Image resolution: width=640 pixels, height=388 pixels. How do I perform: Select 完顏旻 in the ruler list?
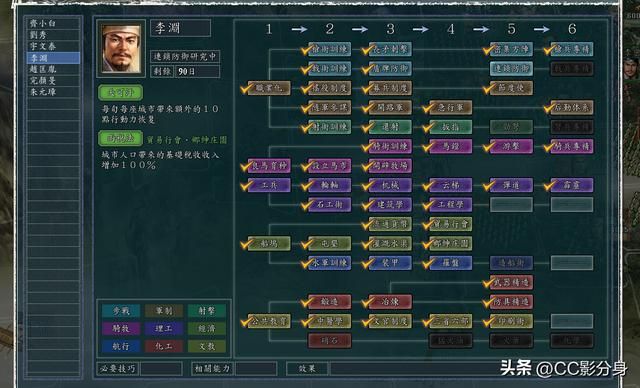click(x=53, y=81)
